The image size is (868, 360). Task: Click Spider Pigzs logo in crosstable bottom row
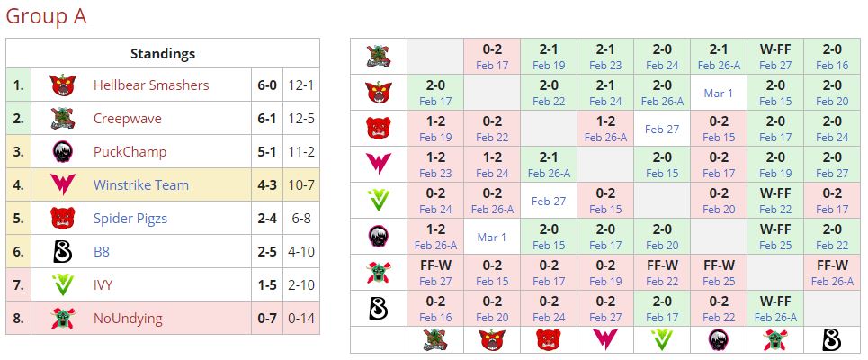point(548,339)
